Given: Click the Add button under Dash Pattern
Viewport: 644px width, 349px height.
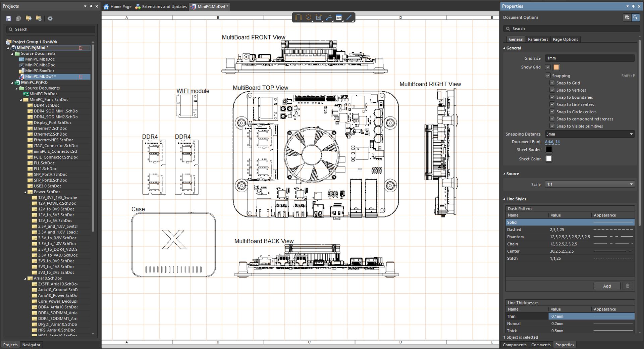Looking at the screenshot, I should tap(607, 286).
